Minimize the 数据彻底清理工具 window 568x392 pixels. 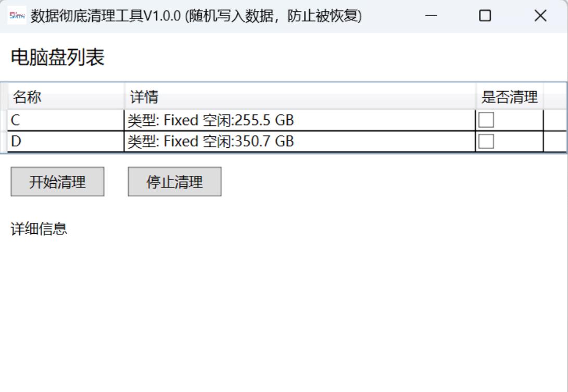coord(431,16)
